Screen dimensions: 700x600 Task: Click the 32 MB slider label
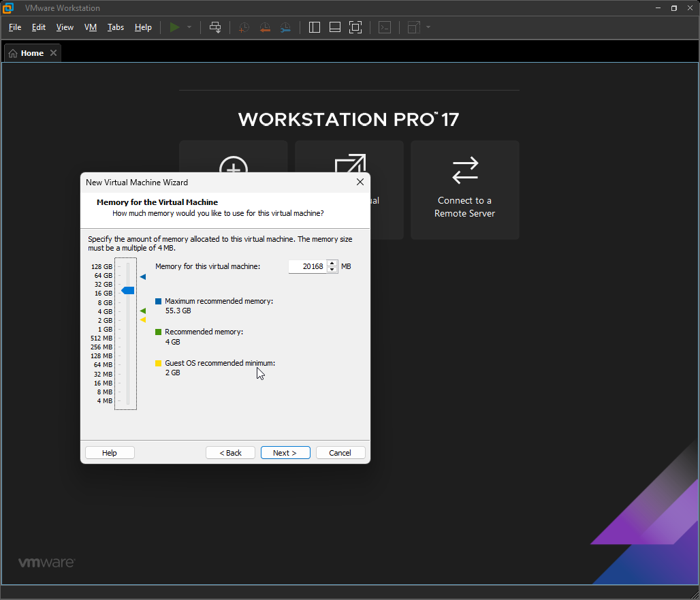point(103,374)
